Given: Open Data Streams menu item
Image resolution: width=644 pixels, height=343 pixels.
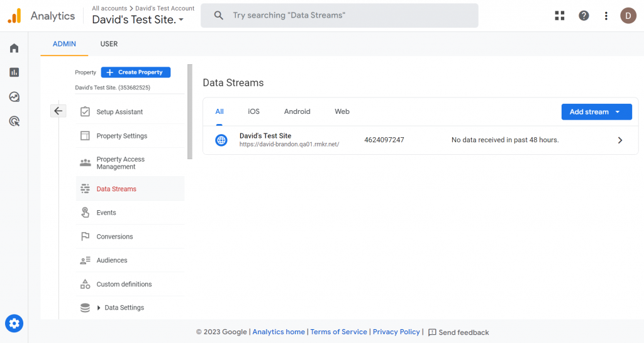Looking at the screenshot, I should [x=130, y=189].
